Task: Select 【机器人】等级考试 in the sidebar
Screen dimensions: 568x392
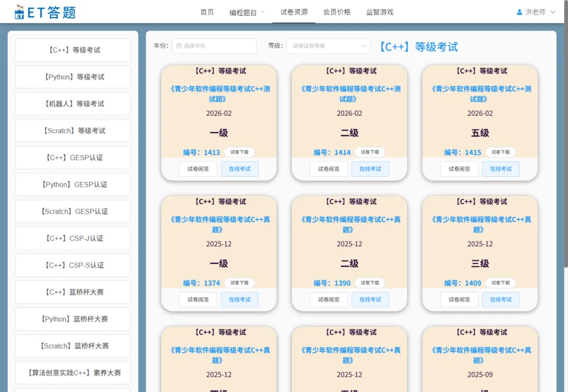Action: [73, 104]
